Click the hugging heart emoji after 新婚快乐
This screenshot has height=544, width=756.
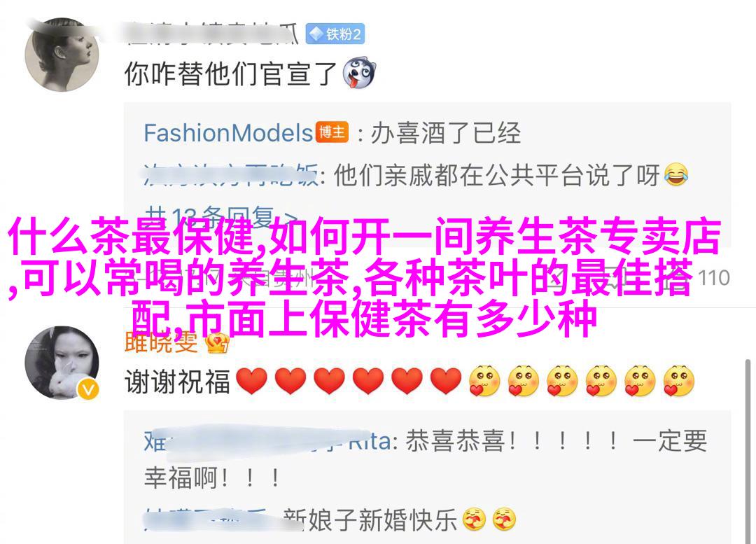tap(474, 519)
